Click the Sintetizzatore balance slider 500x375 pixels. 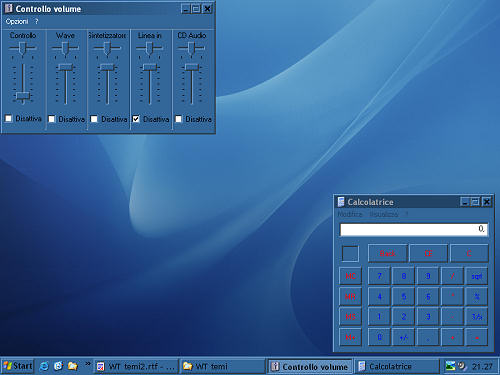[107, 49]
